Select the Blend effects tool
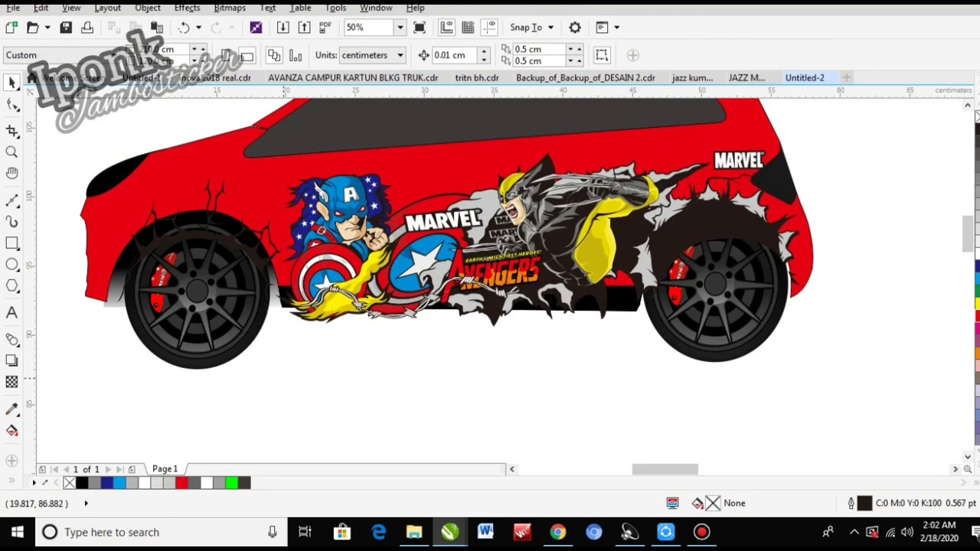Viewport: 980px width, 551px height. [x=11, y=339]
